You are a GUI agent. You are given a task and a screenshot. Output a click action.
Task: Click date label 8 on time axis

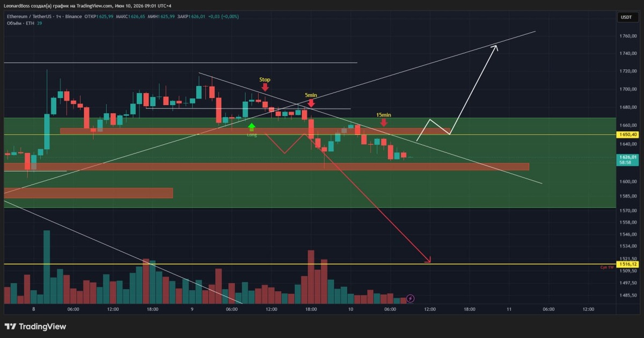coord(33,310)
